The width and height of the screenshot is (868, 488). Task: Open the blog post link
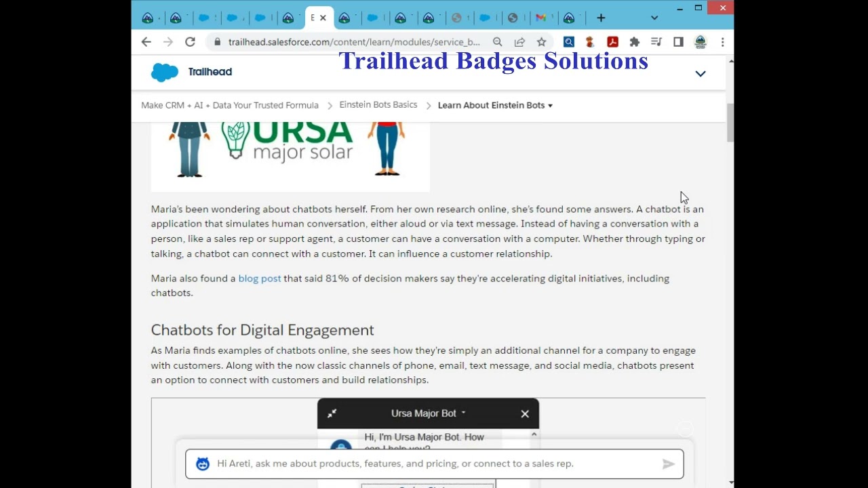[x=260, y=279]
